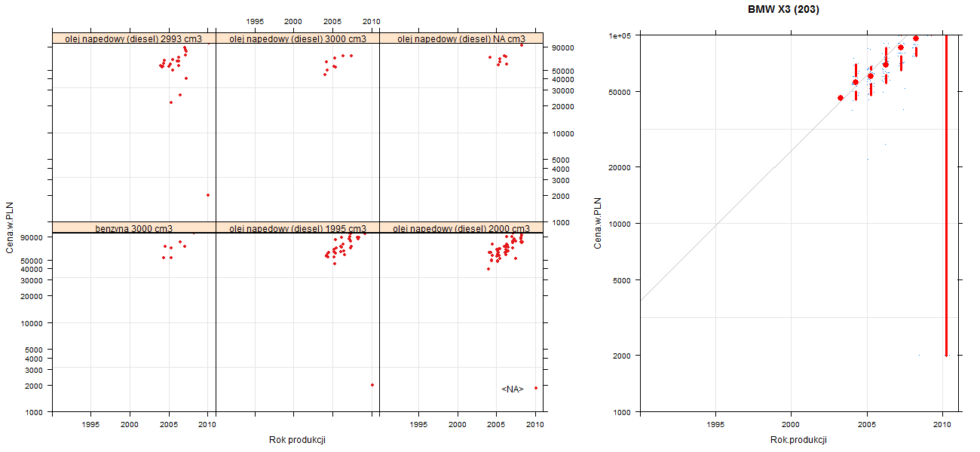Click the <NA> label in the 2000 cm3 diesel panel
The width and height of the screenshot is (980, 452).
[513, 389]
